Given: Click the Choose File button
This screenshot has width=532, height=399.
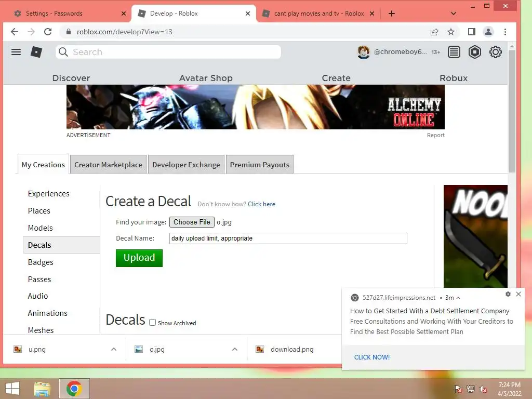Looking at the screenshot, I should point(192,222).
